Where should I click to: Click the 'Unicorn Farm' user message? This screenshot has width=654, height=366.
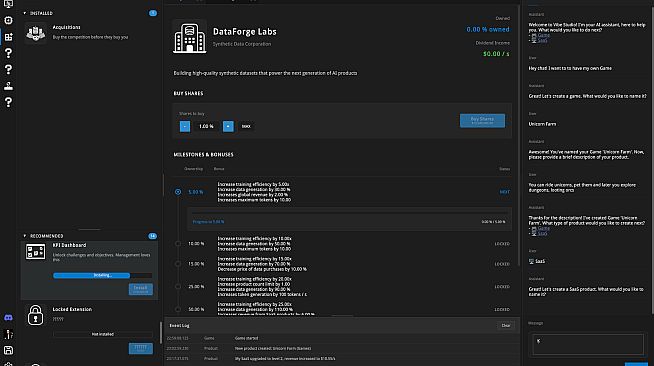[542, 124]
